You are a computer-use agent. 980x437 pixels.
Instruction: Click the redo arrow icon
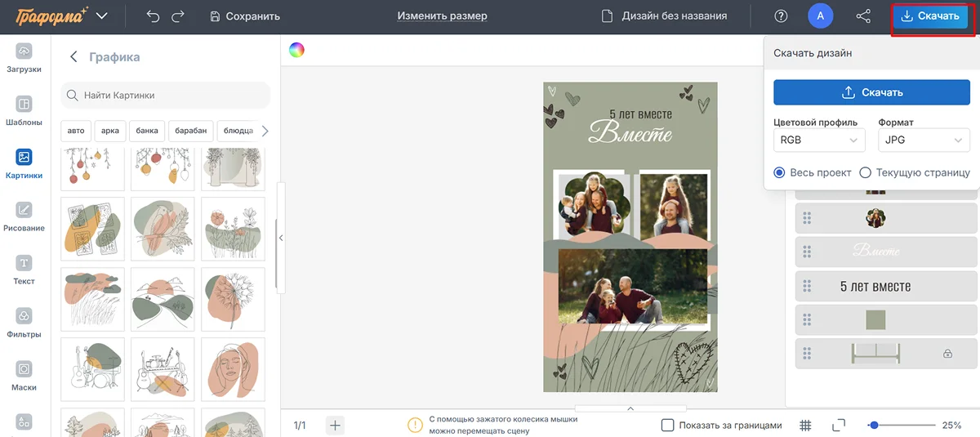tap(178, 16)
